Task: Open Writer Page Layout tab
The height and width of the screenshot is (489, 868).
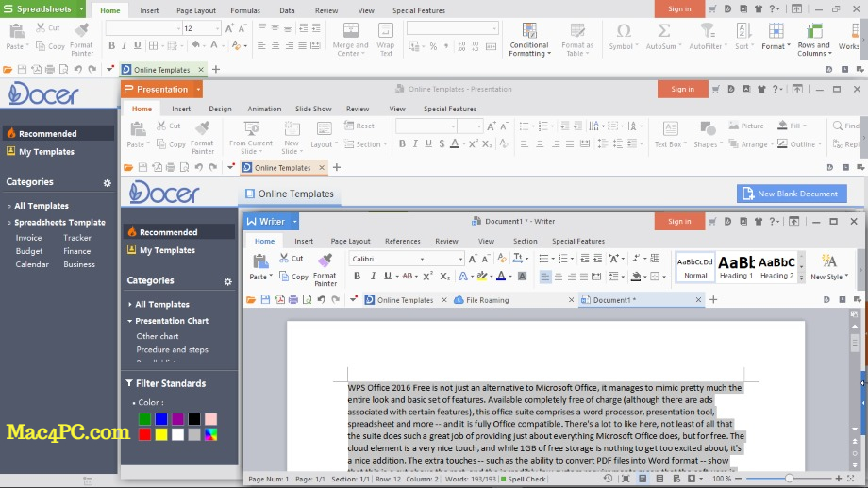Action: 350,241
